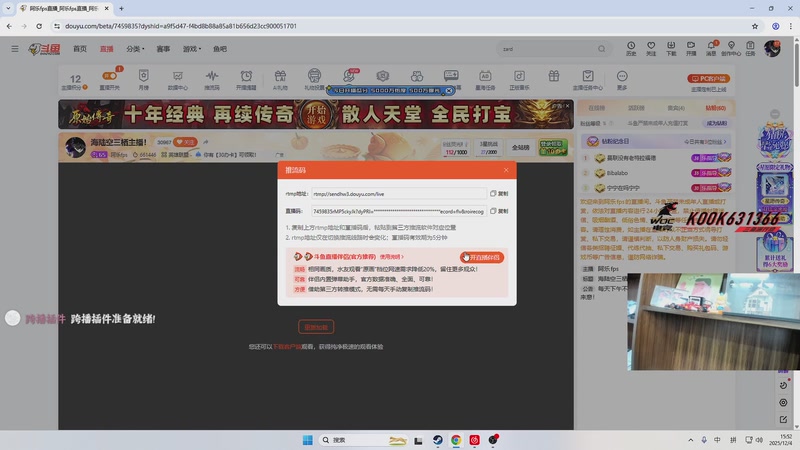The image size is (800, 450).
Task: Expand the 分类 dropdown menu
Action: 135,49
